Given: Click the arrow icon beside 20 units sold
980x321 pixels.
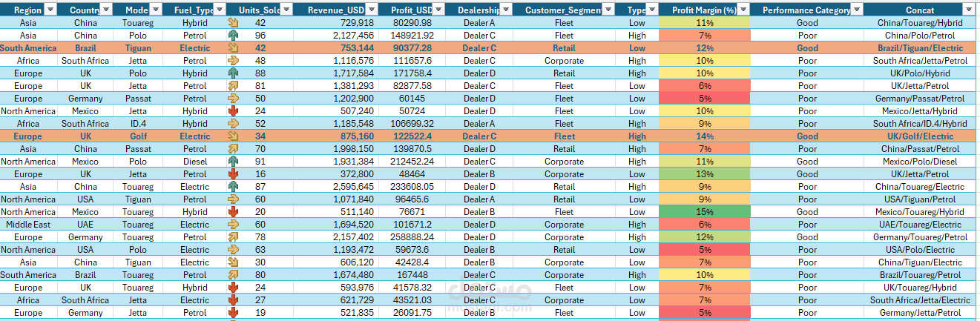Looking at the screenshot, I should point(234,212).
